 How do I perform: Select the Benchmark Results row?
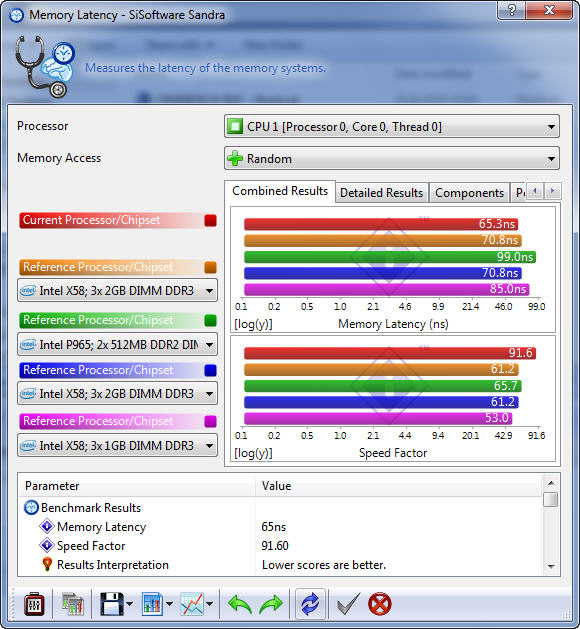(x=281, y=508)
